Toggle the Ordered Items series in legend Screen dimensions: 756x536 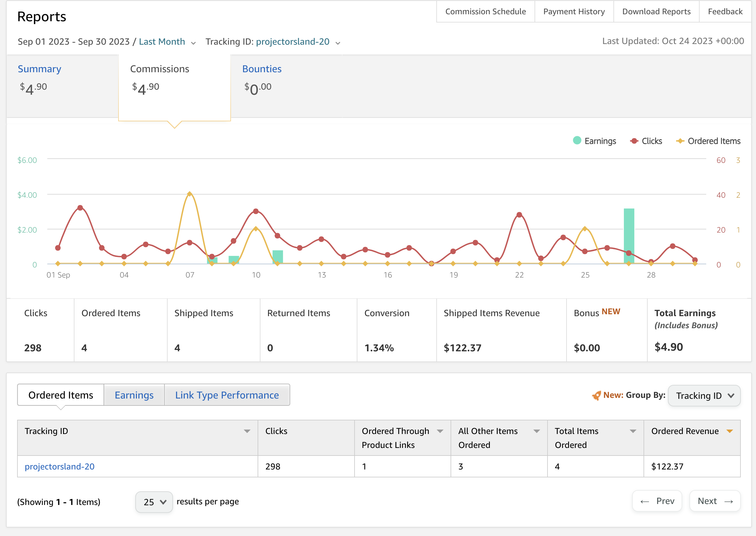(x=708, y=141)
